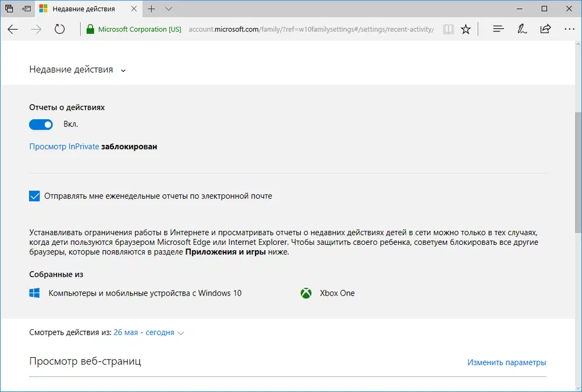Viewport: 582px width, 392px height.
Task: Open the Просмотр InPrivate link
Action: pyautogui.click(x=64, y=147)
